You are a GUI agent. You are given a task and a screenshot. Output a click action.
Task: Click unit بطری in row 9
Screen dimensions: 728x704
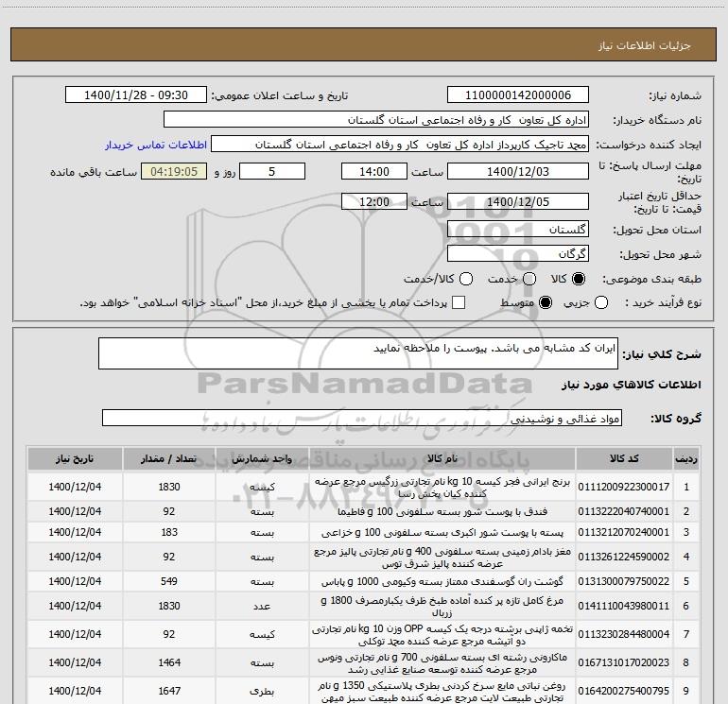(262, 691)
